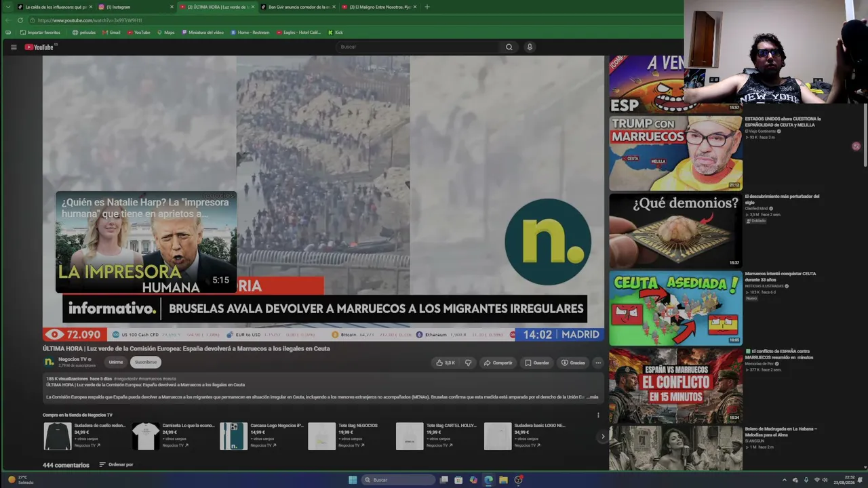Open the Kick bookmark
This screenshot has width=868, height=488.
pyautogui.click(x=336, y=33)
